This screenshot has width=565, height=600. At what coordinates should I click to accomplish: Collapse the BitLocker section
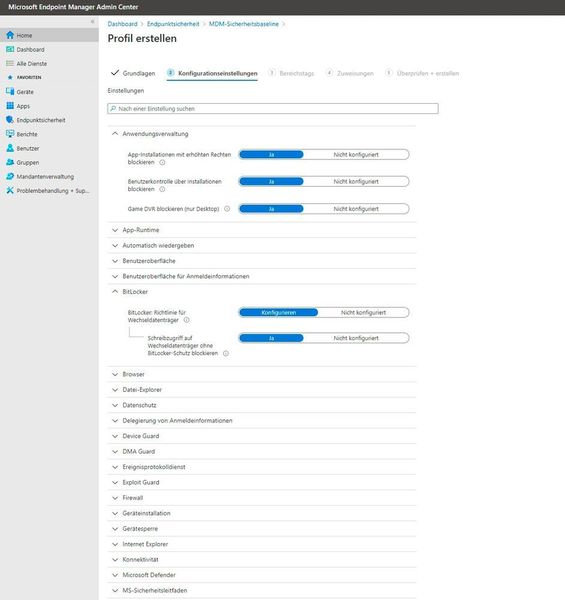[262, 292]
